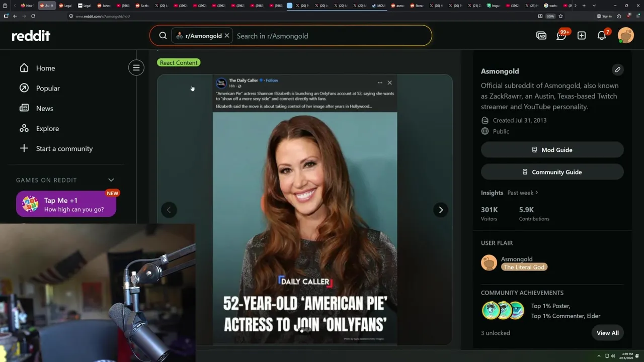Focus the Search in r/Asmongold field
The height and width of the screenshot is (362, 644).
(332, 36)
